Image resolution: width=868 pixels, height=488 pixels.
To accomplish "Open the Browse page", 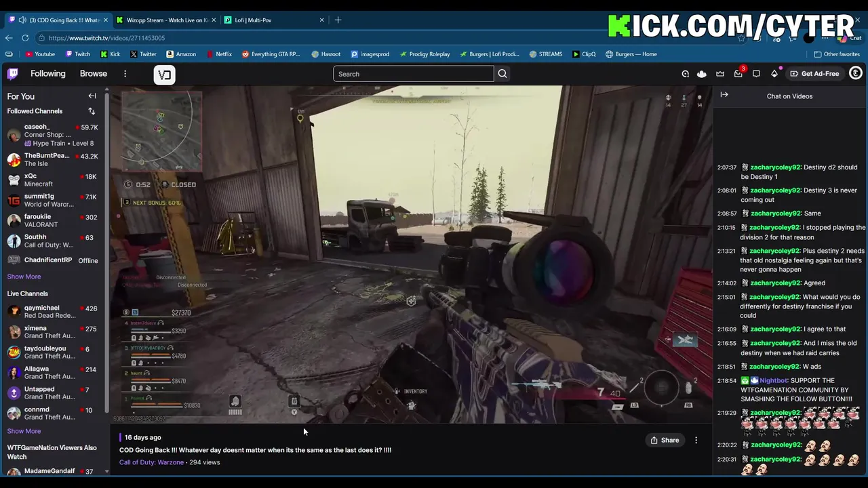I will [x=94, y=73].
